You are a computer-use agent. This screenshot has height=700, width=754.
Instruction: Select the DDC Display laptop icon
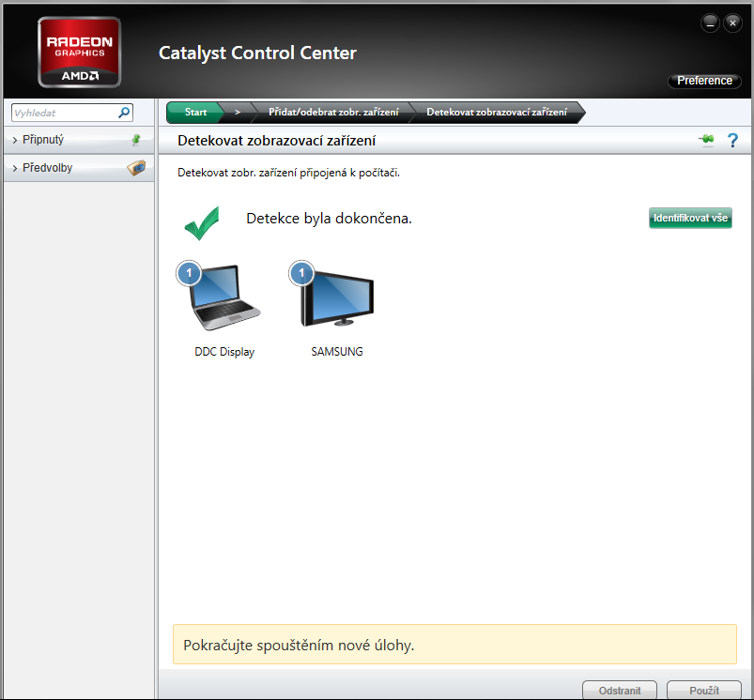point(224,297)
